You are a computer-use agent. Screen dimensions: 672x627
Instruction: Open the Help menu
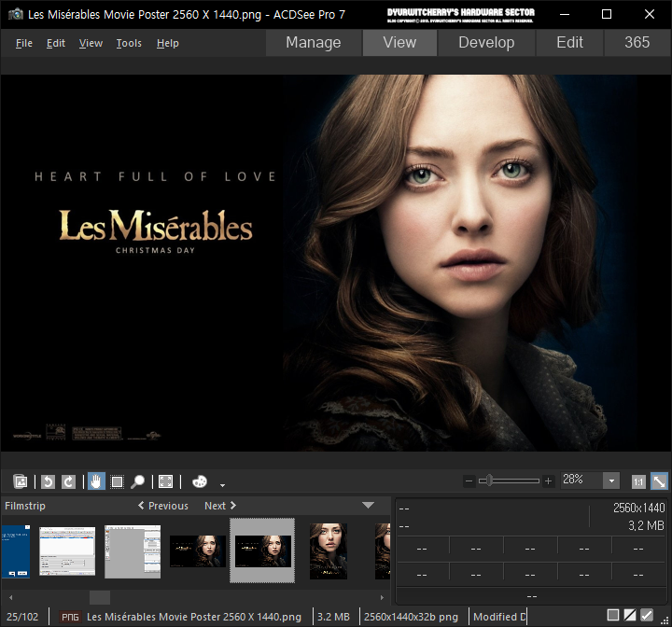168,43
